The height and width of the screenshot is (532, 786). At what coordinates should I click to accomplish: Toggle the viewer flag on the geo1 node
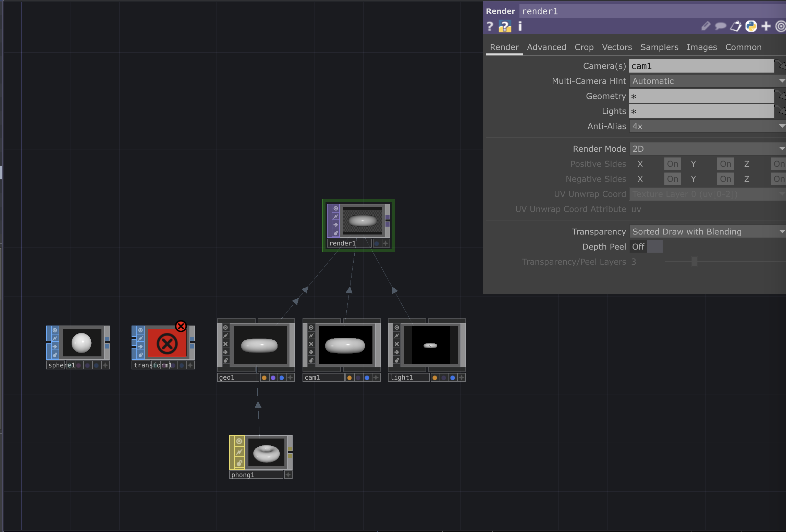225,327
